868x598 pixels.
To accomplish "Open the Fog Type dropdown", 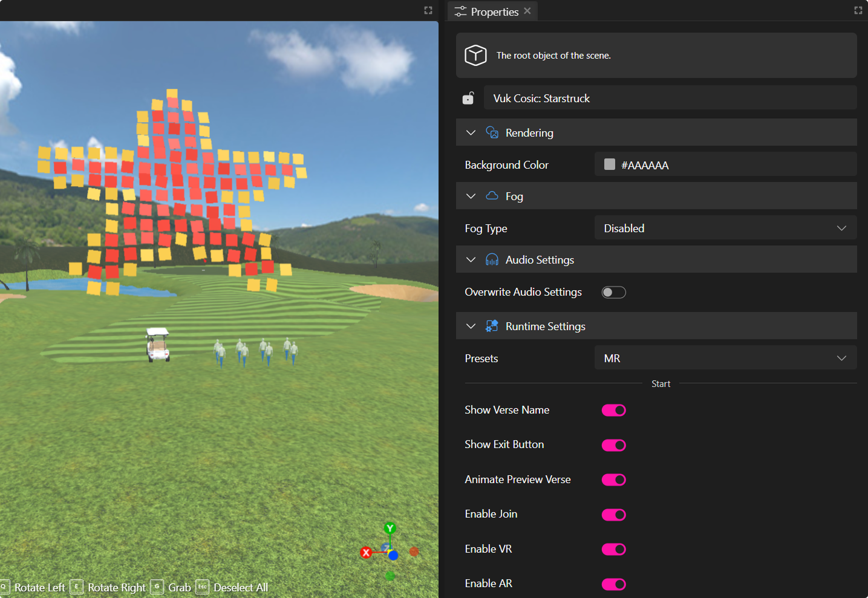I will pyautogui.click(x=725, y=228).
